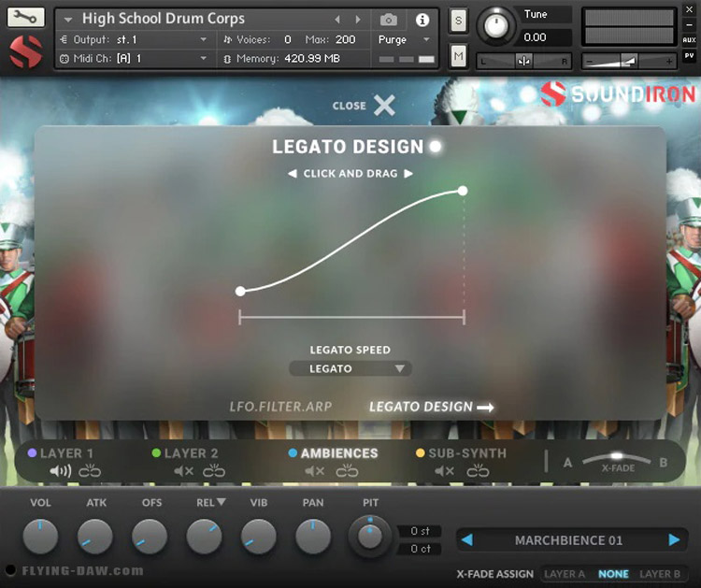Solo the instrument with S button
Image resolution: width=701 pixels, height=588 pixels.
tap(458, 21)
